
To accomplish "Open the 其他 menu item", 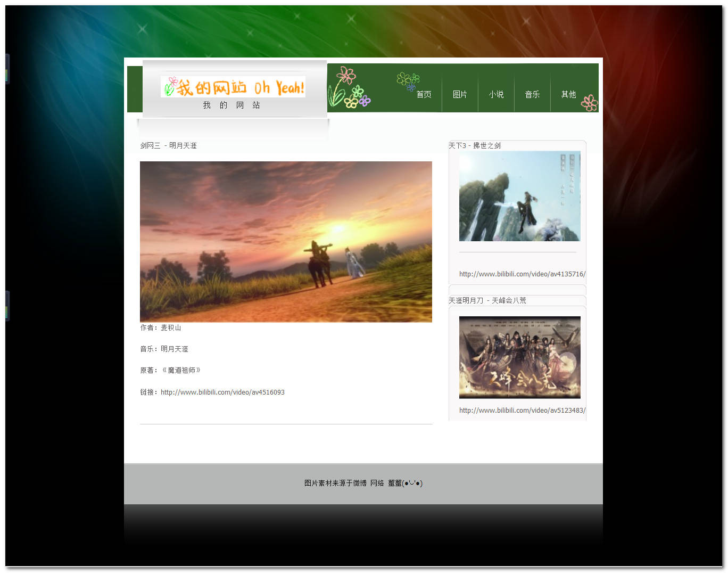I will pyautogui.click(x=568, y=94).
